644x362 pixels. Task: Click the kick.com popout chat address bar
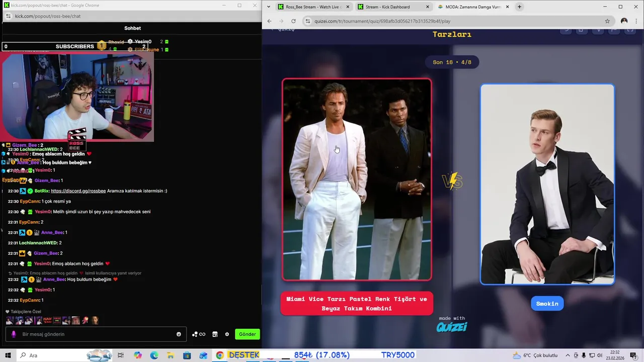tap(131, 16)
